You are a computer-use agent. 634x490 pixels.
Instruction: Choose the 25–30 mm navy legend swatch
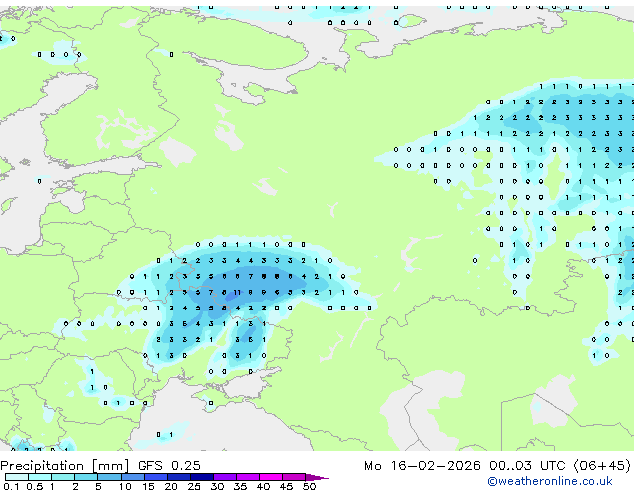pos(202,477)
